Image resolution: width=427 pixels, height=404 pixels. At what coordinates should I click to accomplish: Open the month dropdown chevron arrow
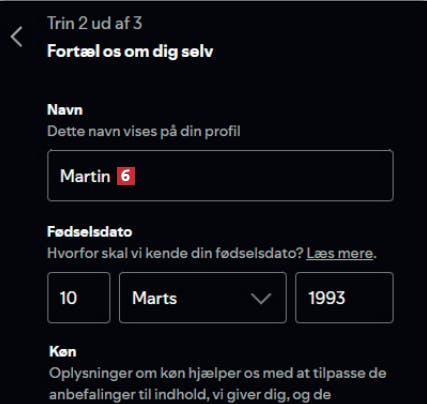261,298
